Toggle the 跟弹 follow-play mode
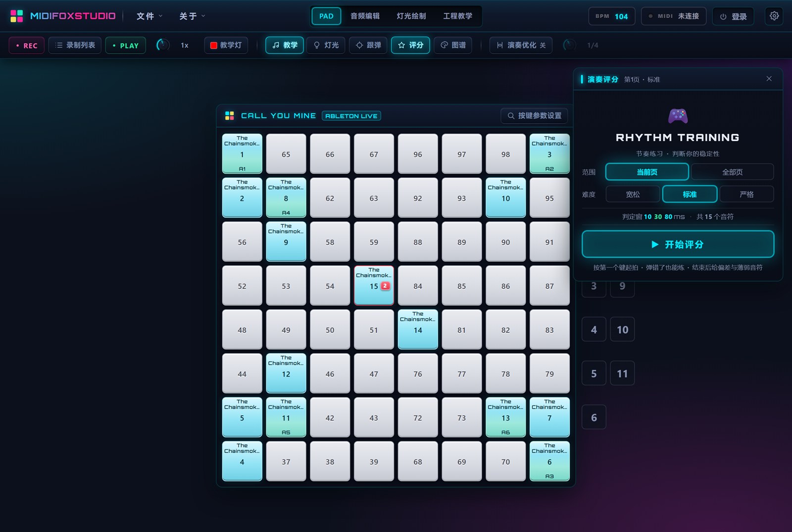Viewport: 792px width, 532px height. [x=368, y=45]
